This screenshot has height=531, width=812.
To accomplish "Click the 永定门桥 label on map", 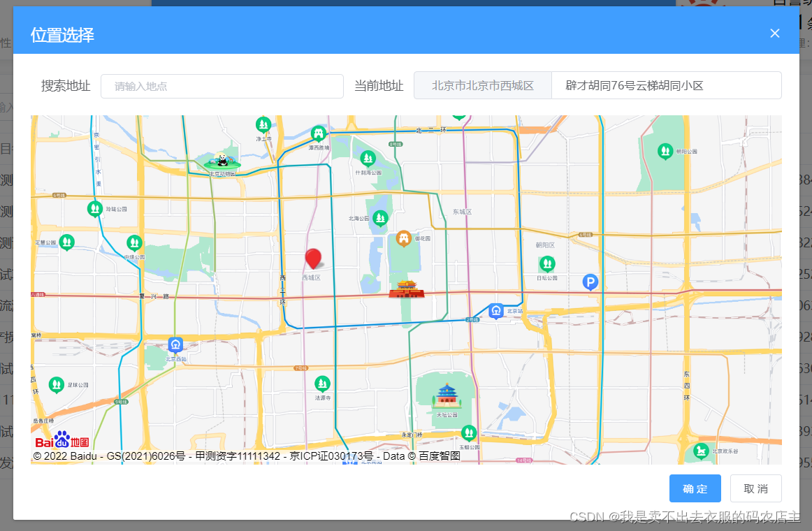I will pyautogui.click(x=412, y=435).
